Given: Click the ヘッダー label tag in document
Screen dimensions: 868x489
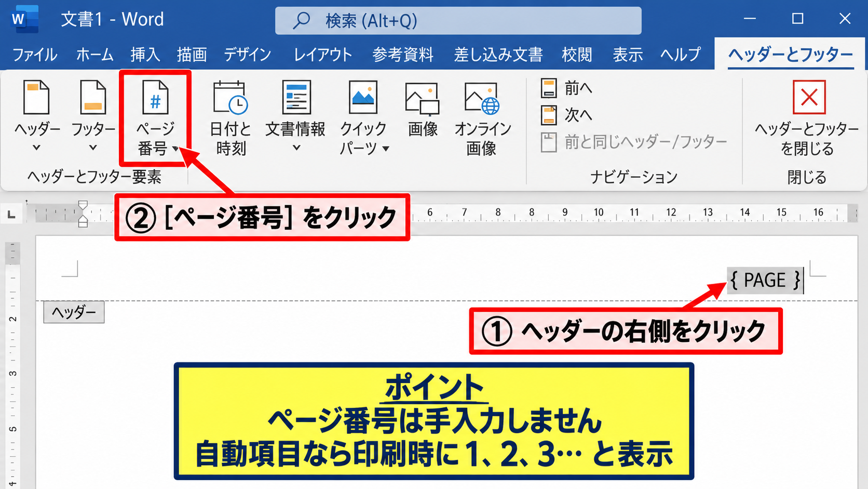Looking at the screenshot, I should pos(74,312).
